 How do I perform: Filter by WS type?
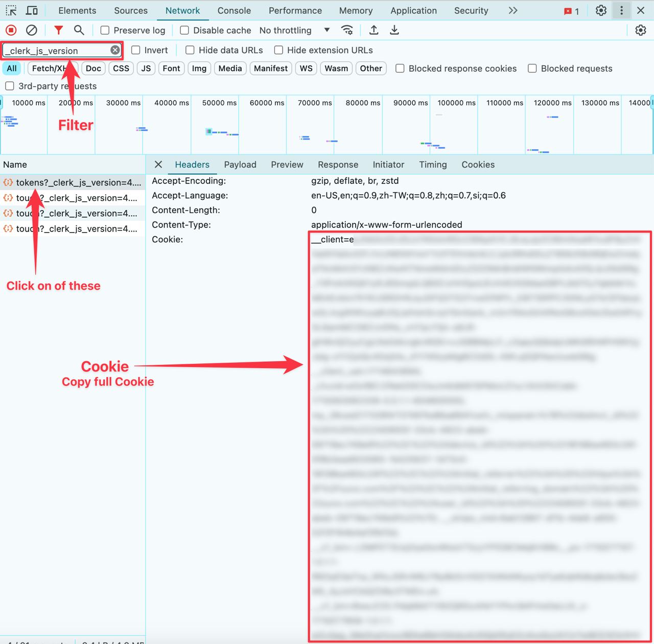pyautogui.click(x=306, y=68)
